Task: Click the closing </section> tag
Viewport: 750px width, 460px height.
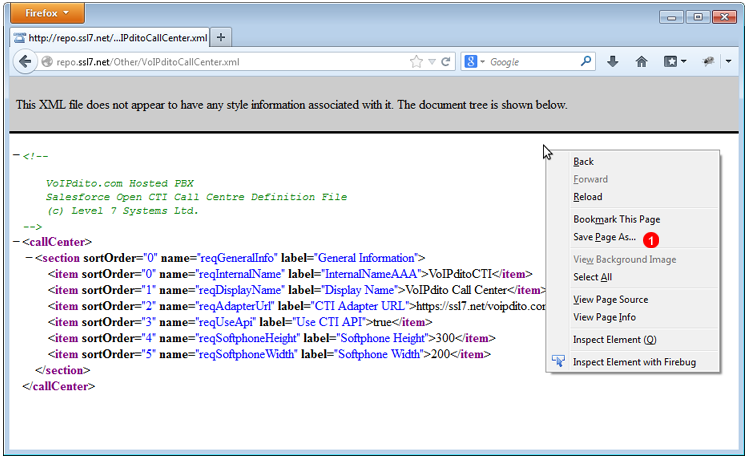Action: click(x=63, y=371)
